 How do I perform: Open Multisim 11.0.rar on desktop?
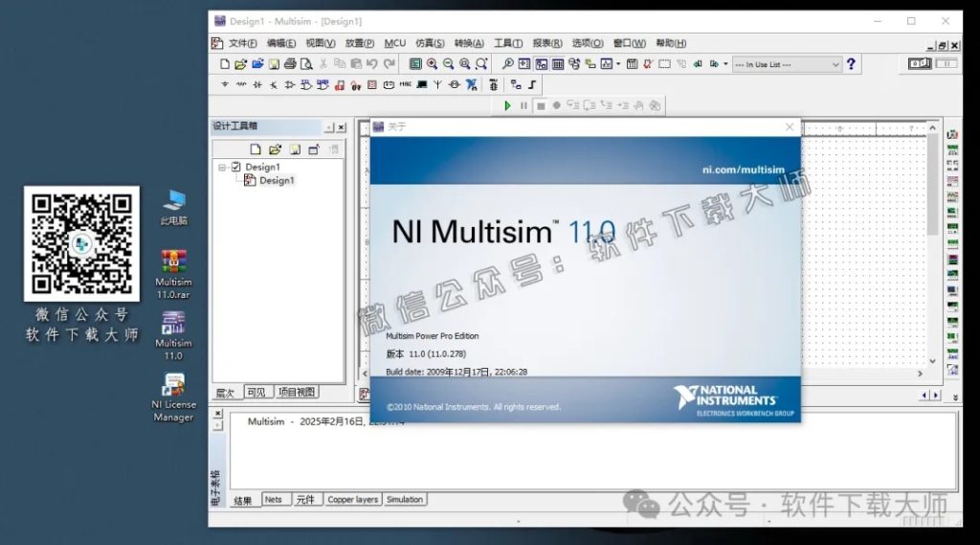[x=173, y=274]
